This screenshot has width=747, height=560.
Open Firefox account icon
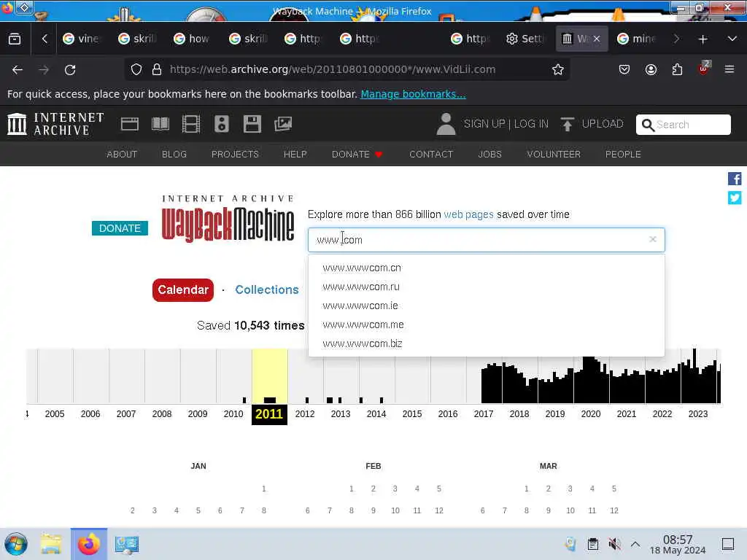coord(651,69)
